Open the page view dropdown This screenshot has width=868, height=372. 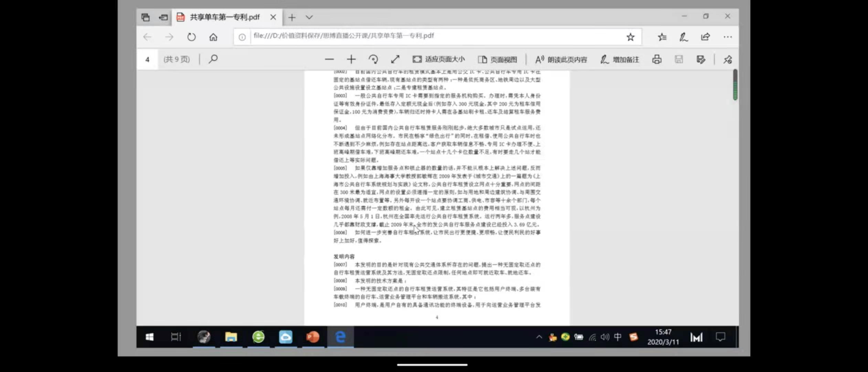[x=497, y=59]
